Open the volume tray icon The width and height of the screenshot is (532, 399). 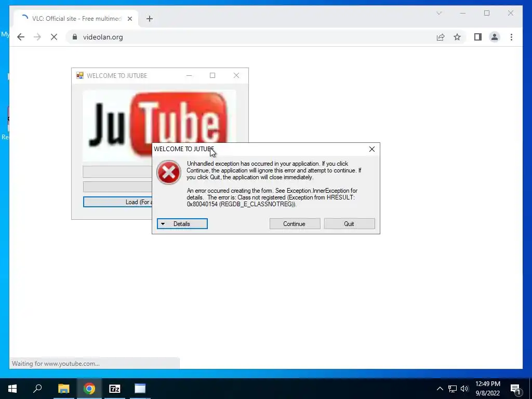point(464,389)
